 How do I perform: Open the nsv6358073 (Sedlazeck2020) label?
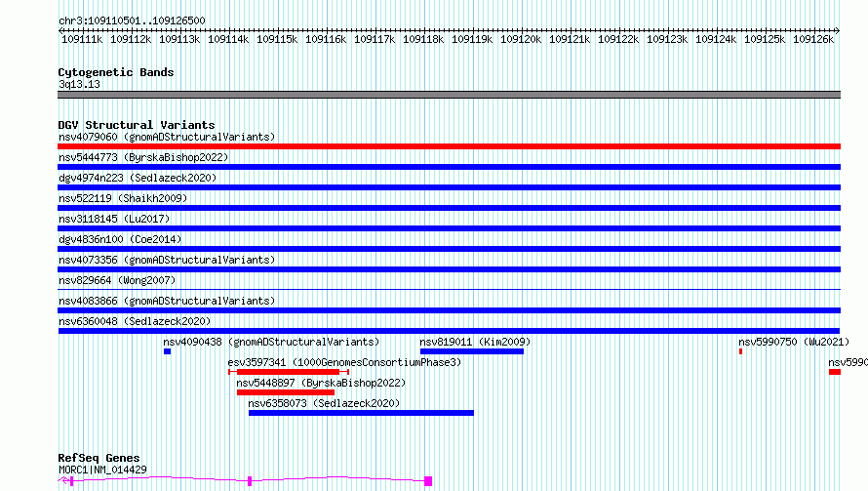tap(324, 403)
